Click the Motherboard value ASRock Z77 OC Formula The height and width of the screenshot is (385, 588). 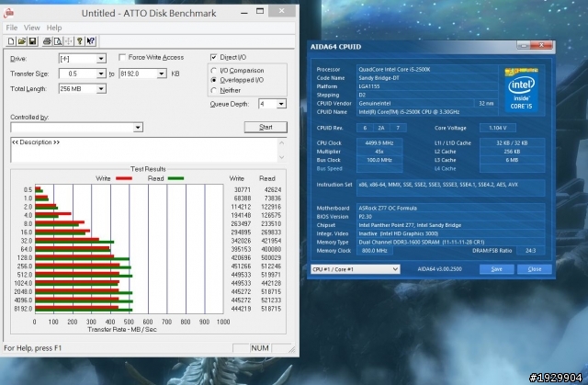[x=388, y=208]
